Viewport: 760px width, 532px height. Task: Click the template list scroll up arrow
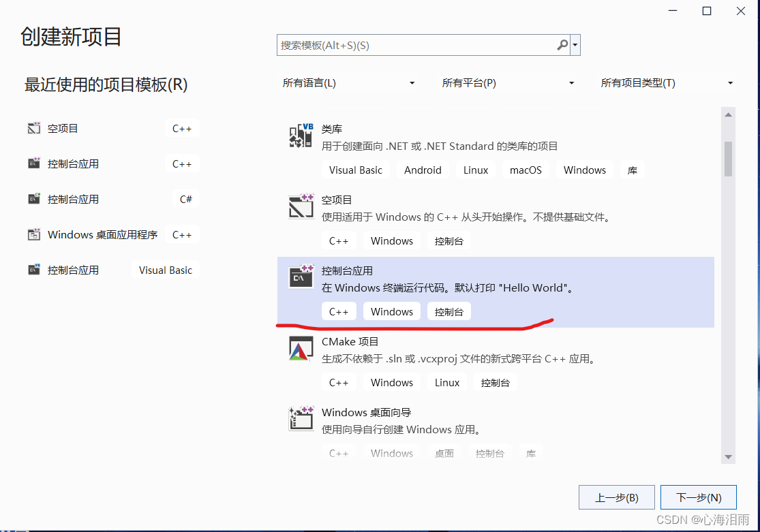(x=728, y=115)
